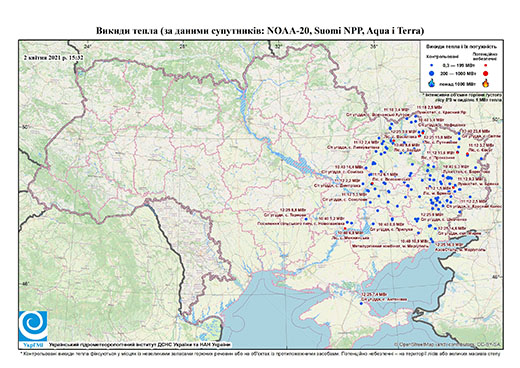Image resolution: width=520 pixels, height=368 pixels.
Task: Click the 24° longitude label on the top border
Action: [x=88, y=47]
